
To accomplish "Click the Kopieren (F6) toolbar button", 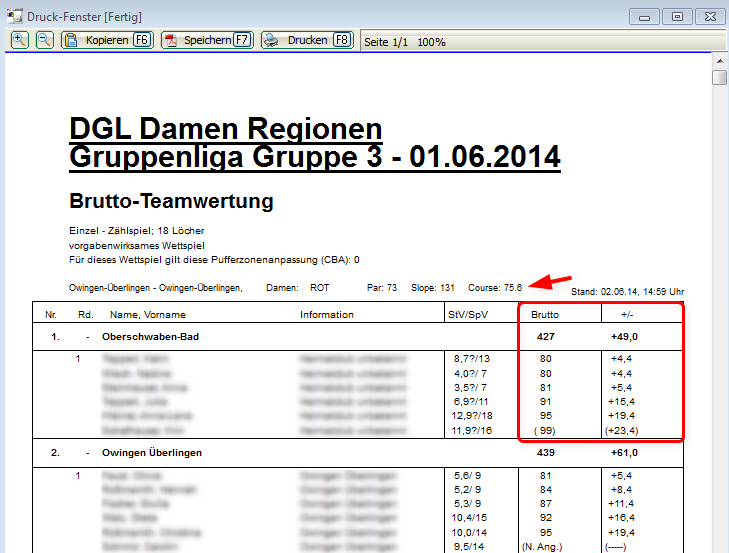I will (106, 40).
